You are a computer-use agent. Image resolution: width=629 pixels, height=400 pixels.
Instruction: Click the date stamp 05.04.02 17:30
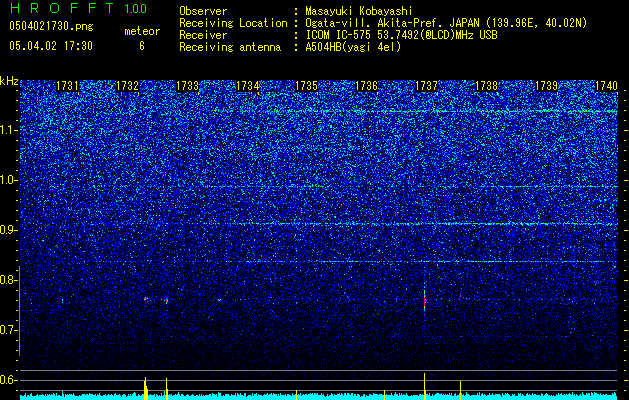(x=51, y=46)
